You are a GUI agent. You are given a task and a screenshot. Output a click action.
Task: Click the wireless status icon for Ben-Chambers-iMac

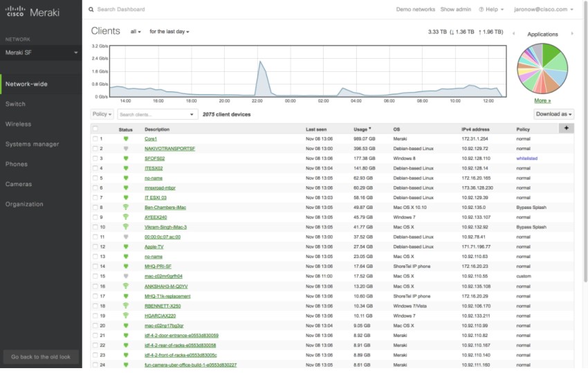coord(126,207)
